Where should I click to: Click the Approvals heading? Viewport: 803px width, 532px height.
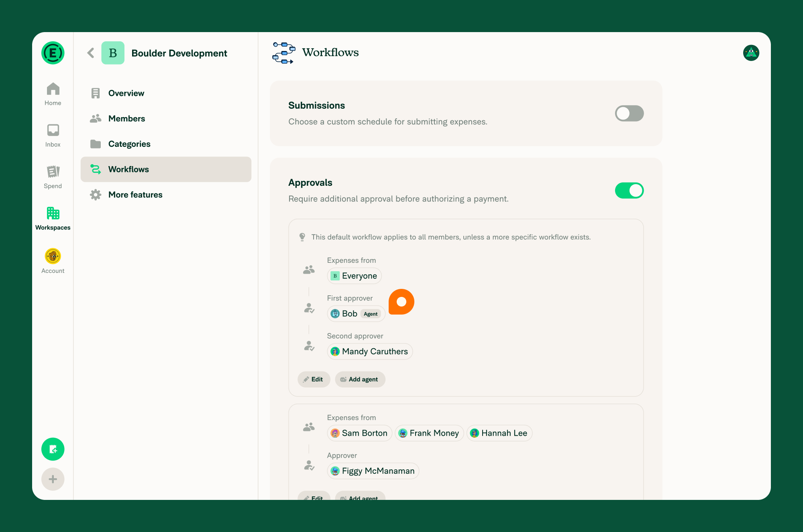(310, 183)
